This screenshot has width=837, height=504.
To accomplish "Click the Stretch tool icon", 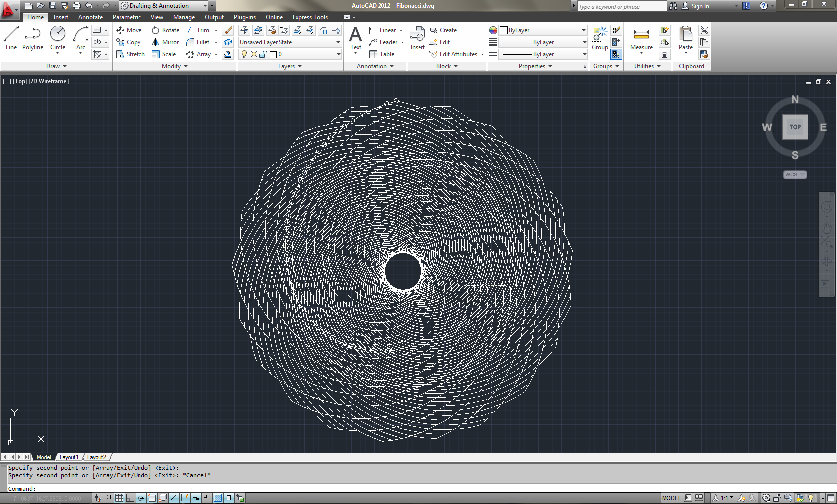I will pyautogui.click(x=120, y=54).
